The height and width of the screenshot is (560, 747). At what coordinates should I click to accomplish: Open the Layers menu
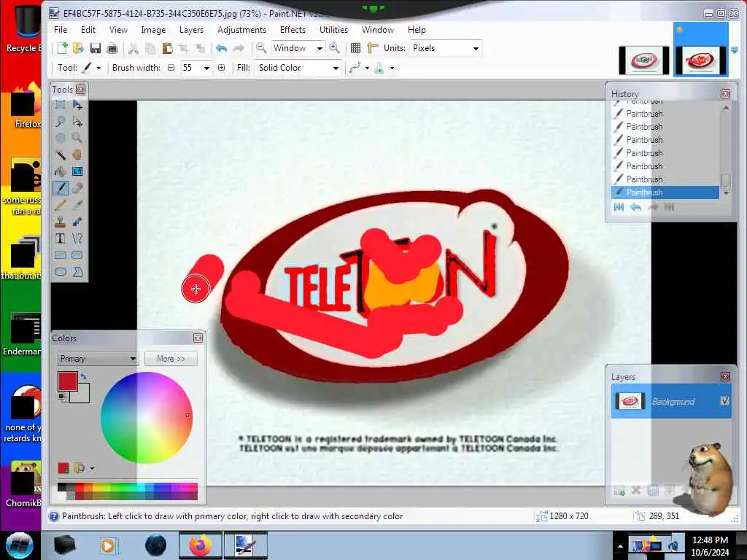pos(192,29)
